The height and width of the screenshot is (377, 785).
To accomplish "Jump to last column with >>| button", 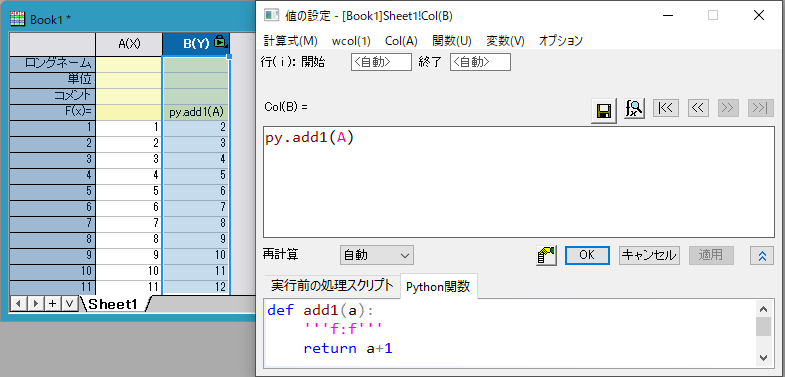I will [761, 108].
